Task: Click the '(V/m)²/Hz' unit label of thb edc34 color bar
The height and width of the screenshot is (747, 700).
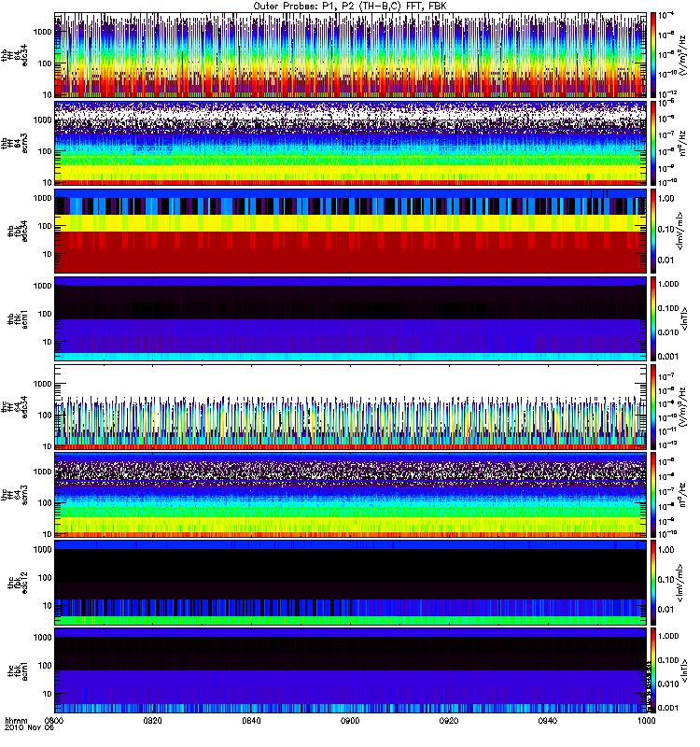Action: tap(683, 55)
